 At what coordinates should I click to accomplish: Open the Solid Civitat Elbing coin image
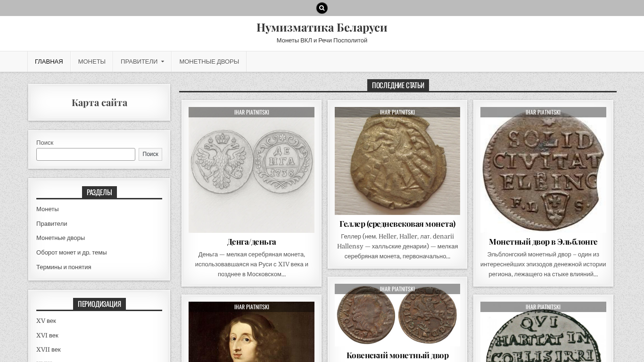543,170
